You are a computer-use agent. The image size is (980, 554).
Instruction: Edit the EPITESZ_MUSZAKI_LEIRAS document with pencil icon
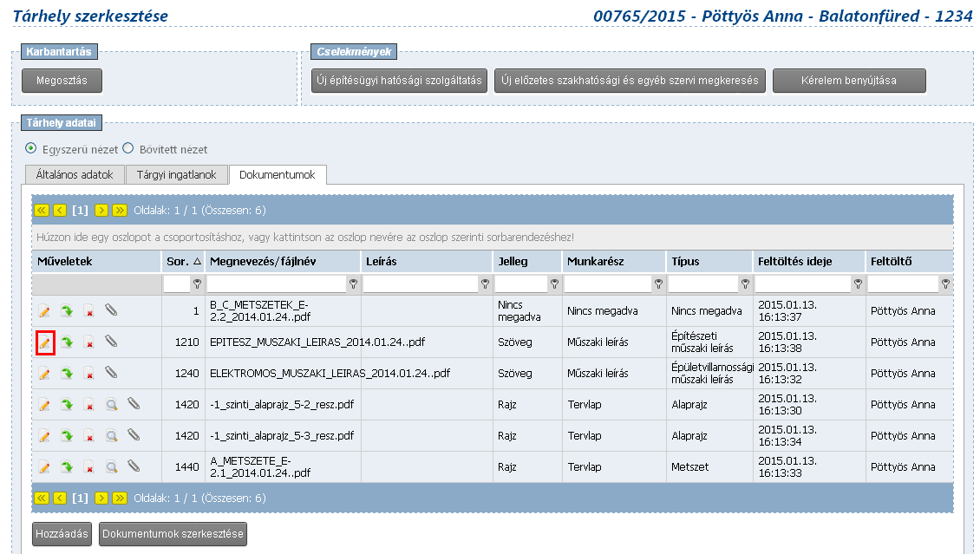44,342
